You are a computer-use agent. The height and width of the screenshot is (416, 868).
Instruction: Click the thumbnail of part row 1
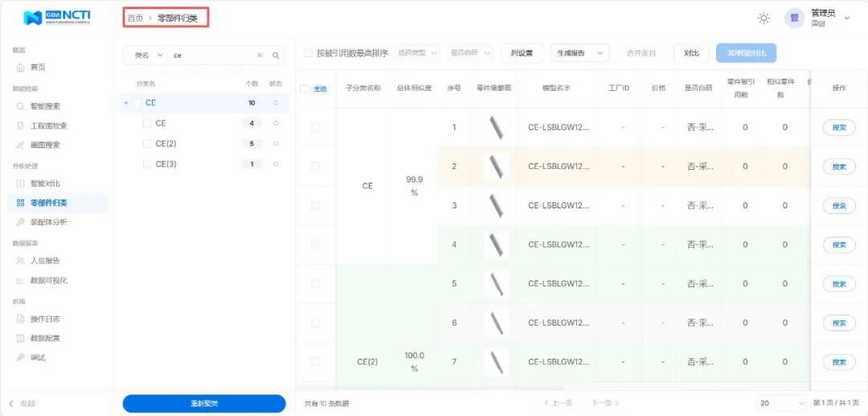495,127
